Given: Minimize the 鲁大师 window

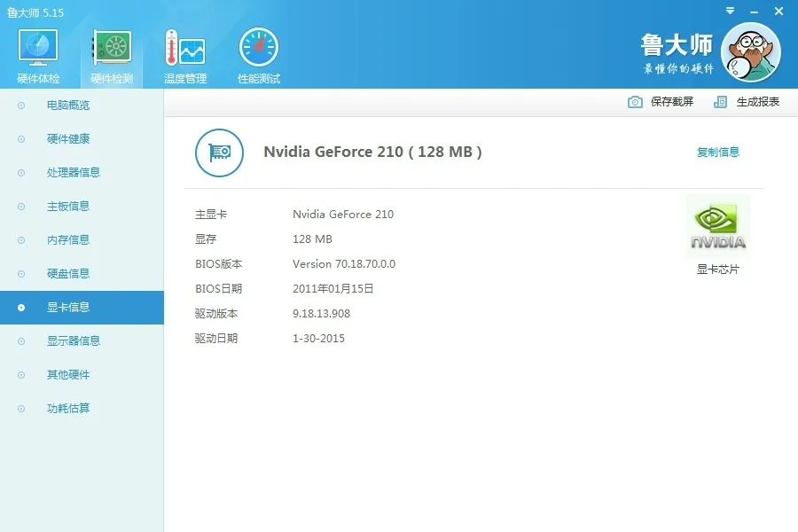Looking at the screenshot, I should click(x=754, y=12).
